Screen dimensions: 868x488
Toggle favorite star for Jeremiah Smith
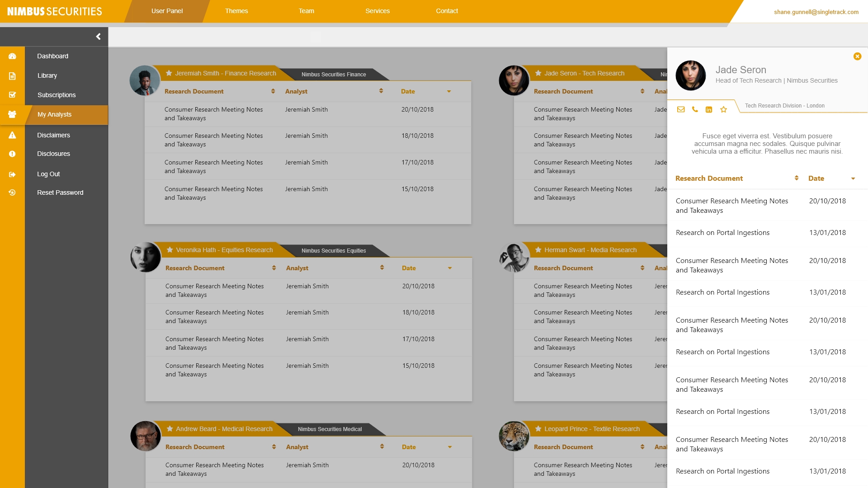pyautogui.click(x=169, y=73)
